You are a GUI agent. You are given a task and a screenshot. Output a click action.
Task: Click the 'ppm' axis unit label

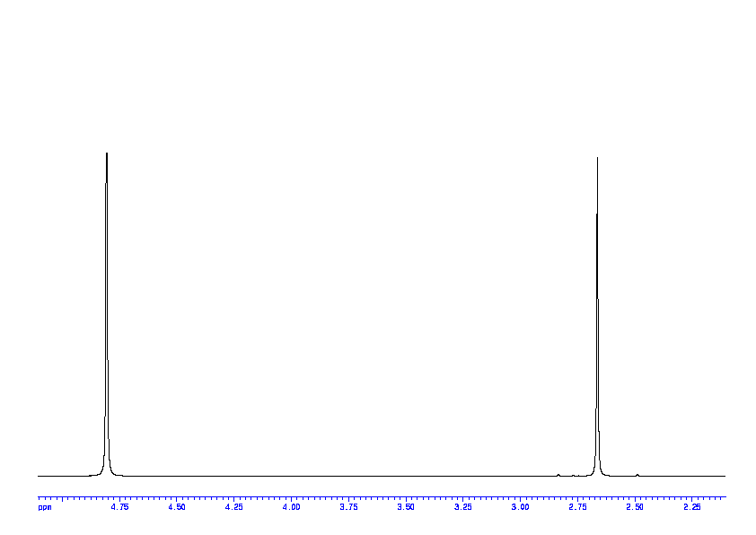click(x=45, y=507)
